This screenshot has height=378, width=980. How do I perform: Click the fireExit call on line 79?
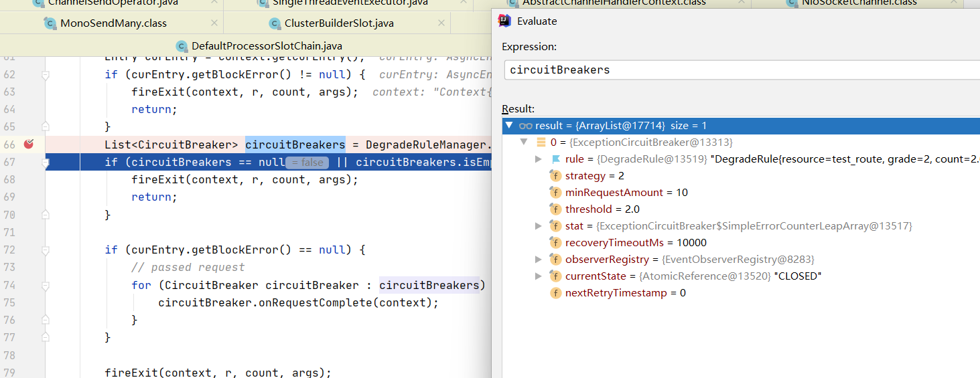coord(218,373)
